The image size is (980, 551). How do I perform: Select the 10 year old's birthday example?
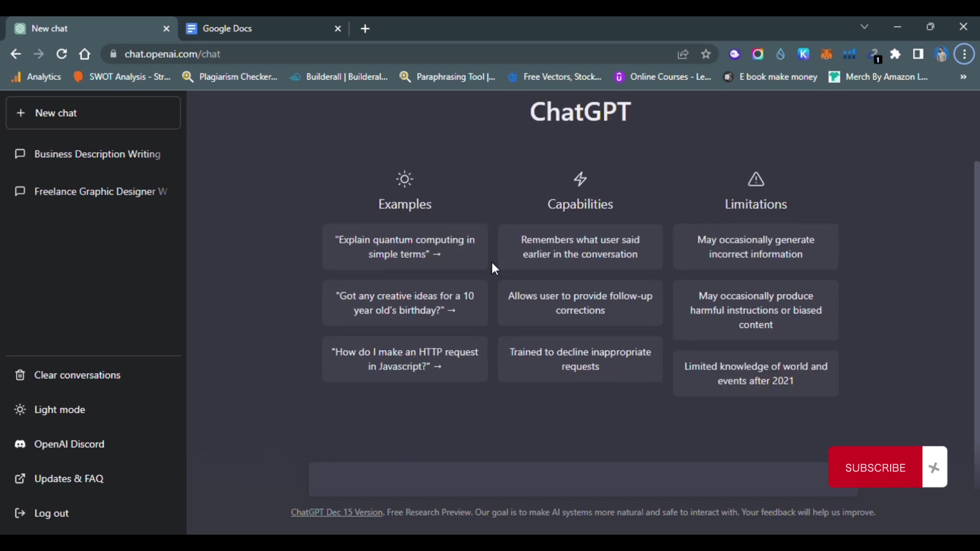[405, 303]
